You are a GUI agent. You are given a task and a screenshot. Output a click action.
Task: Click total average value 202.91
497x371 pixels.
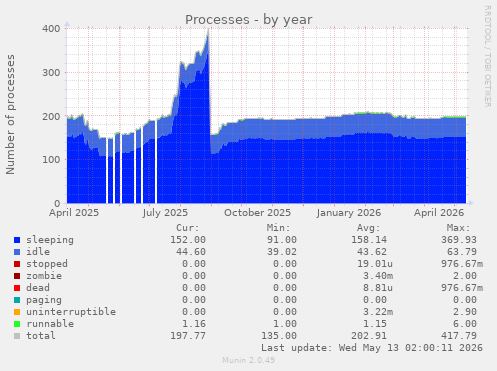(369, 336)
